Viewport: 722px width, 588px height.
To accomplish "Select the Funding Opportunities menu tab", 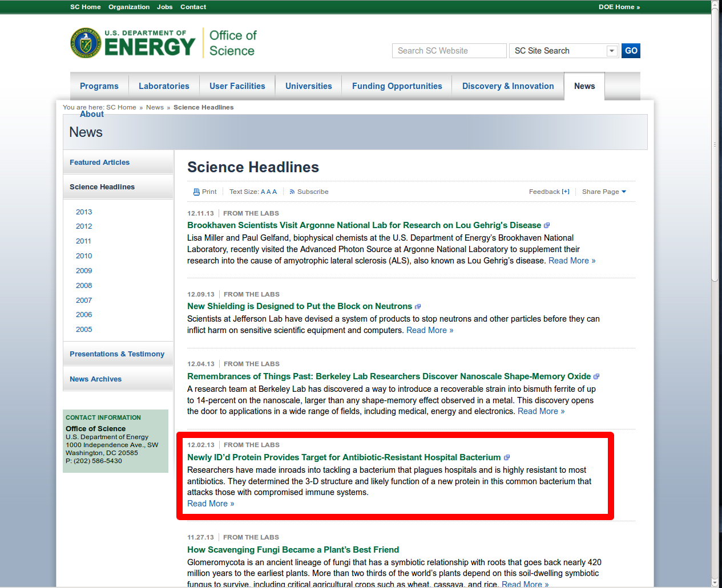I will [397, 86].
